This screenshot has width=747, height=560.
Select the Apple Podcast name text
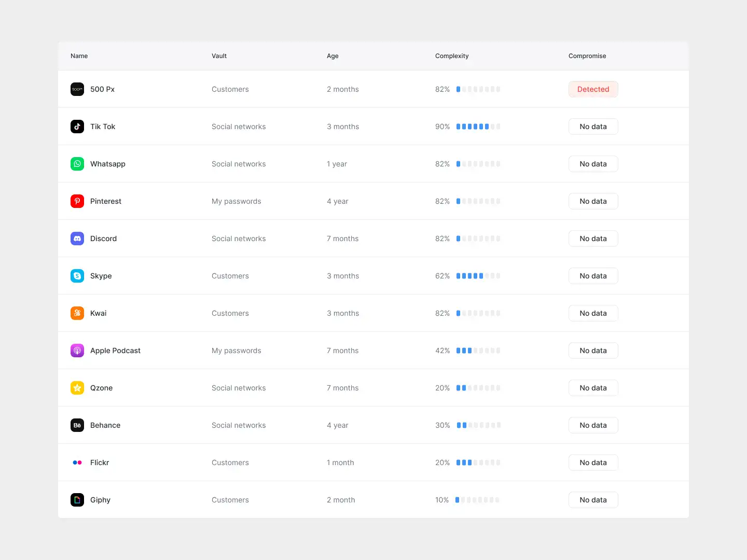pos(115,351)
